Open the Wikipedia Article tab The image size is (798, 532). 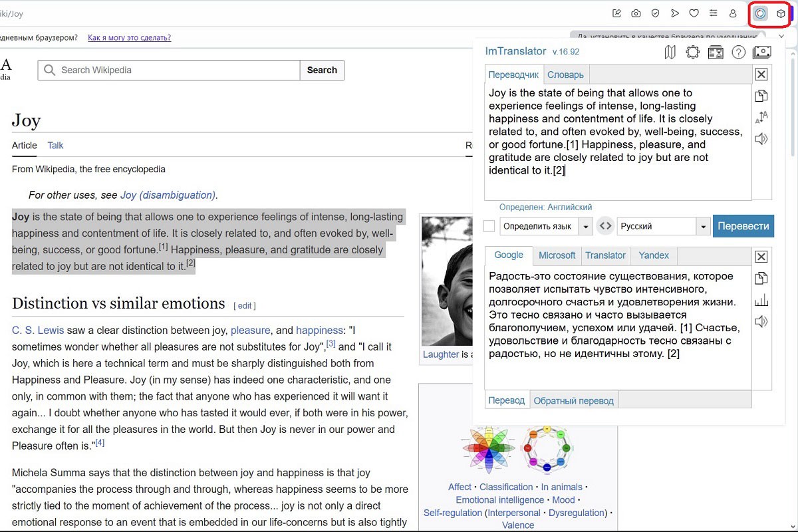click(25, 145)
